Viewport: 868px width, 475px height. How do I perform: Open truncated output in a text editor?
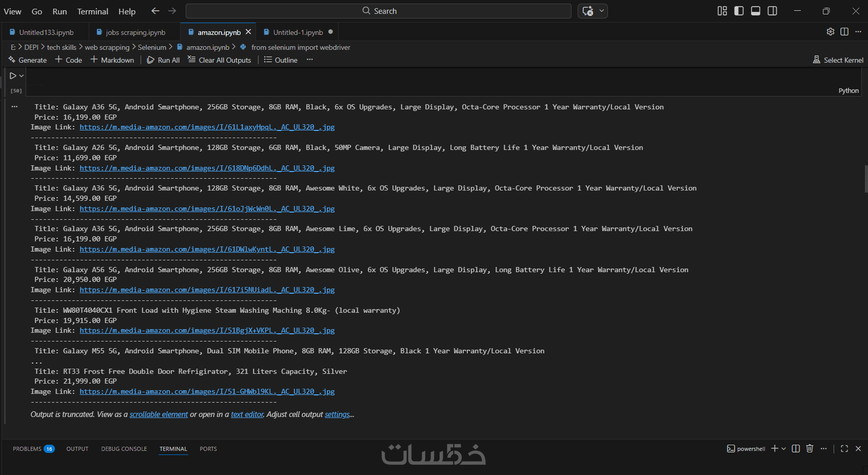pos(247,414)
